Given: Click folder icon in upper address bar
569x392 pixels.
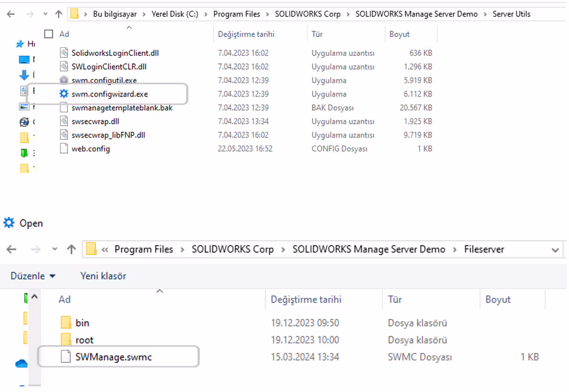Looking at the screenshot, I should click(x=74, y=14).
